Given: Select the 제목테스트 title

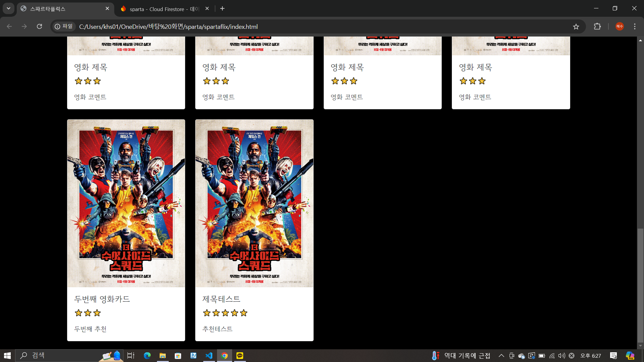Looking at the screenshot, I should (221, 299).
